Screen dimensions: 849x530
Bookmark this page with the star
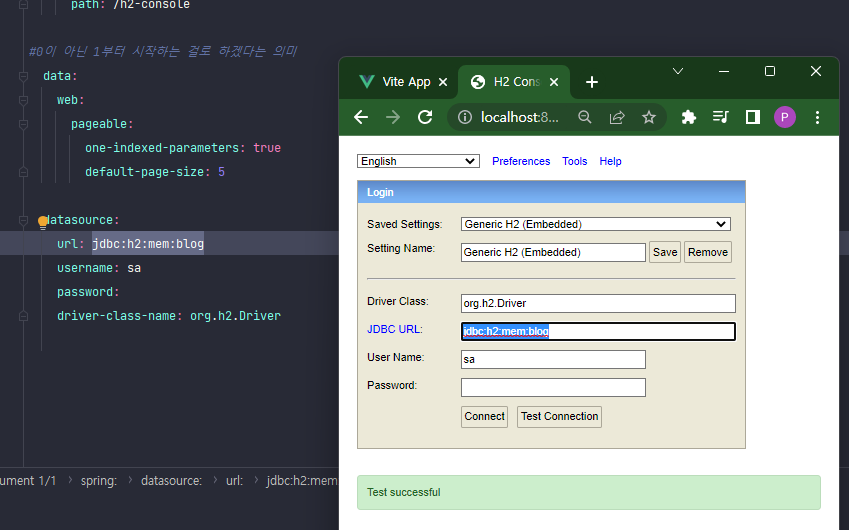coord(649,117)
